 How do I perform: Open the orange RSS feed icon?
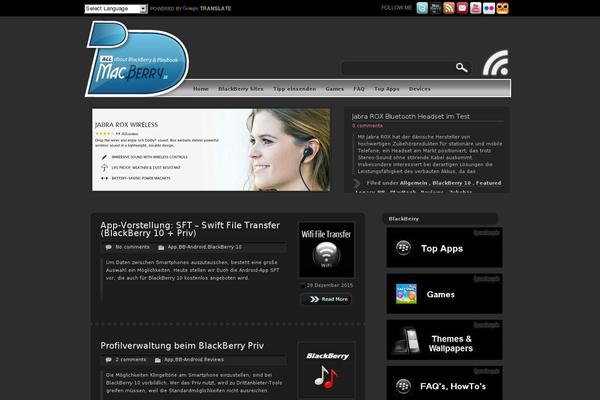pos(449,8)
